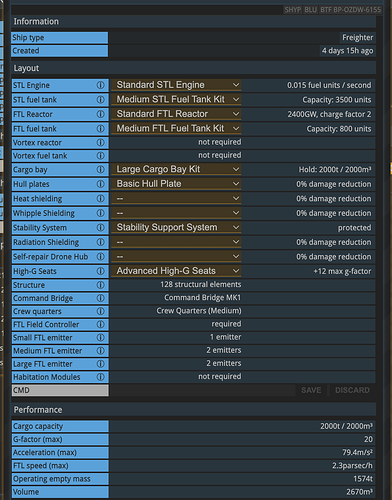392x500 pixels.
Task: Show info for Habitation Modules
Action: [100, 377]
